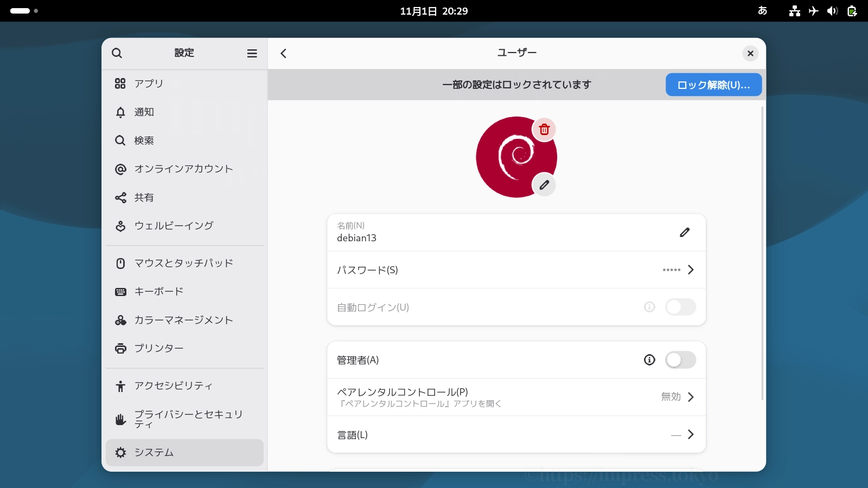Edit the name debian13 with pencil icon
Screen dimensions: 868x488
[685, 232]
